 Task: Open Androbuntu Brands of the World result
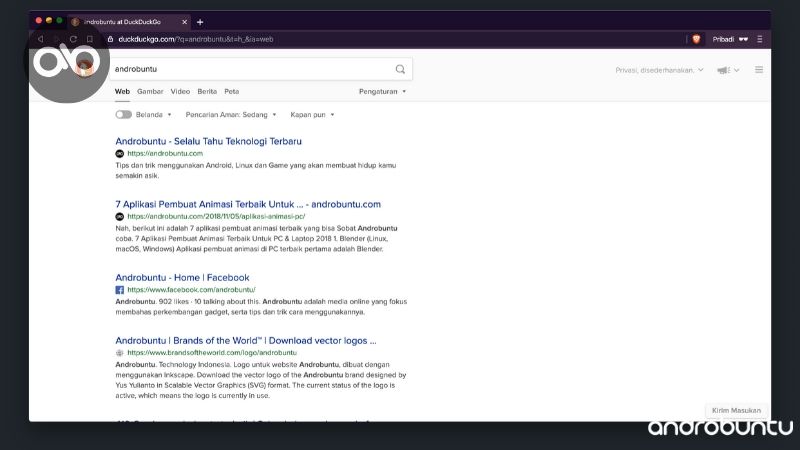point(246,341)
